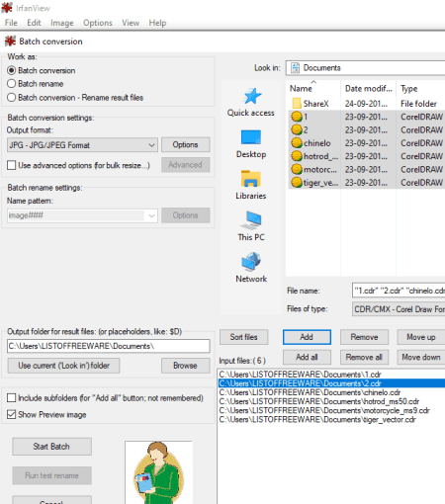Image resolution: width=445 pixels, height=504 pixels.
Task: Enable Use advanced options checkbox
Action: click(x=12, y=165)
